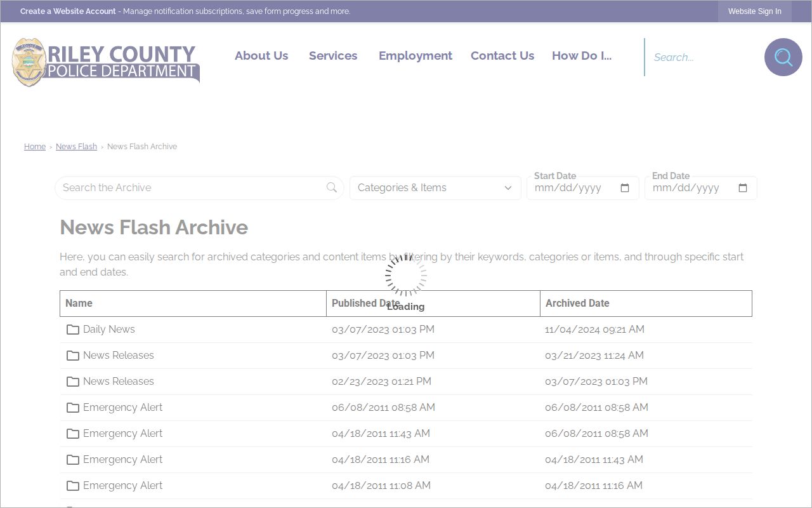Open Emergency Alert published 04/18/2011 11:43 AM

pos(123,434)
